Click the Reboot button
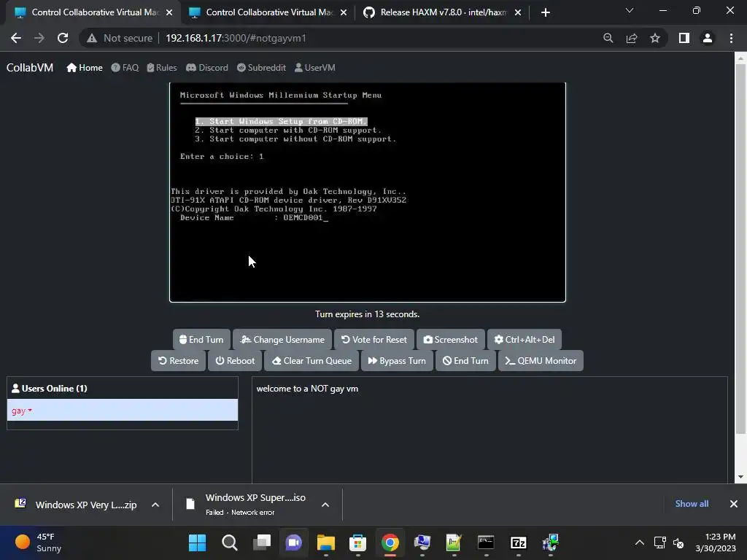 235,360
